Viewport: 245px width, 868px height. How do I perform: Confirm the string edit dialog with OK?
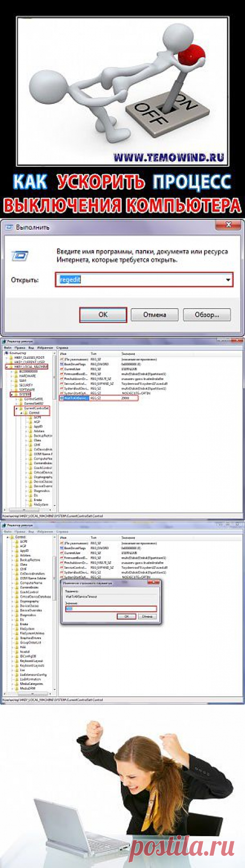tap(126, 616)
